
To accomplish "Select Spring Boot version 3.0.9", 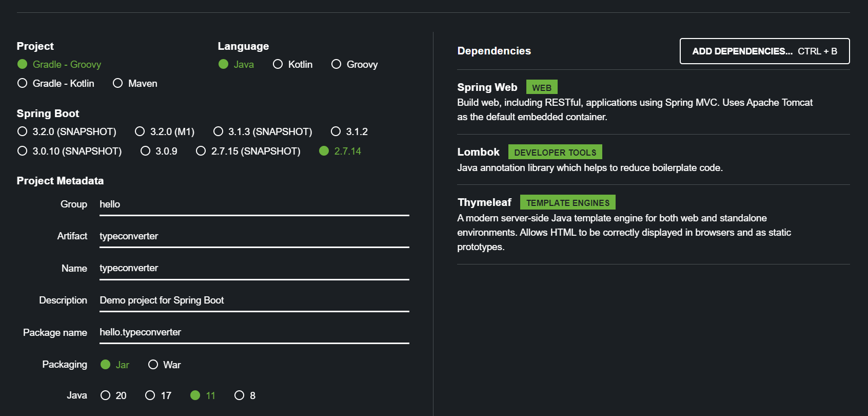I will coord(159,151).
